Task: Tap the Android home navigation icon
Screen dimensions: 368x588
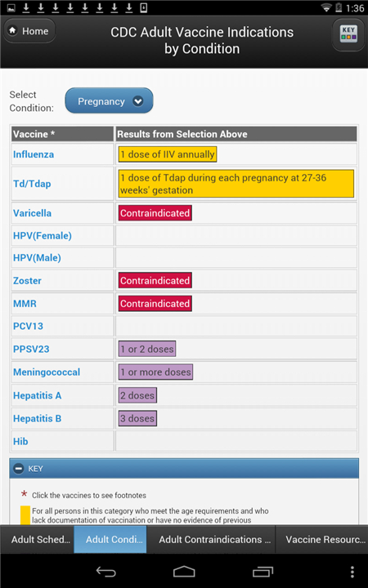Action: click(x=184, y=572)
